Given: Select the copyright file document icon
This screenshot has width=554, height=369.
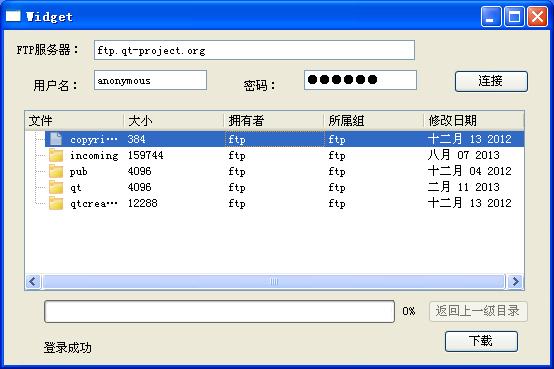Looking at the screenshot, I should pyautogui.click(x=56, y=139).
